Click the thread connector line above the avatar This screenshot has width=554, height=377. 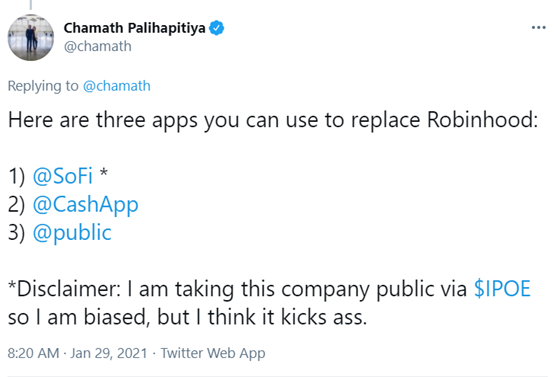pyautogui.click(x=31, y=5)
